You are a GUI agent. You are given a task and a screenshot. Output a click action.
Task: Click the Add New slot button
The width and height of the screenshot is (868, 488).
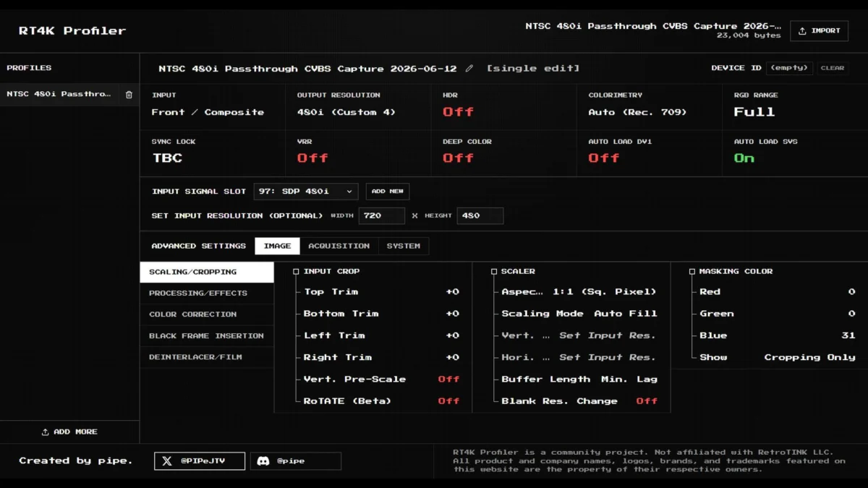388,192
